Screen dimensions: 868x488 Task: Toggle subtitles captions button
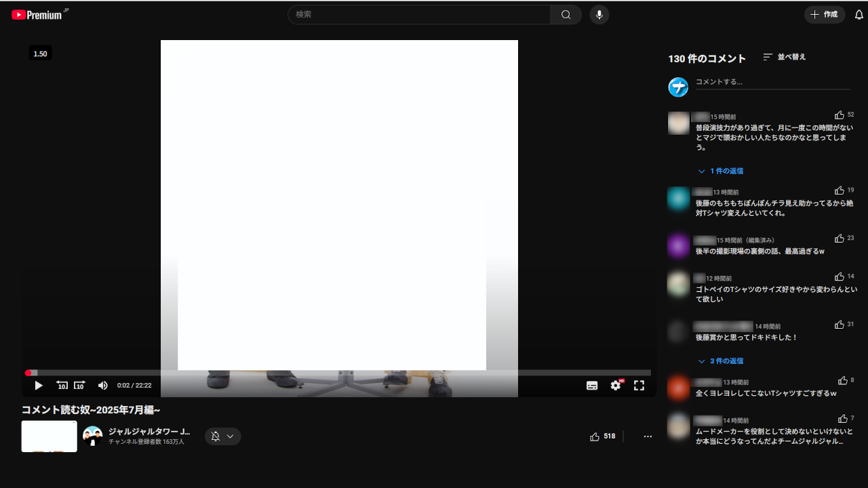point(592,385)
